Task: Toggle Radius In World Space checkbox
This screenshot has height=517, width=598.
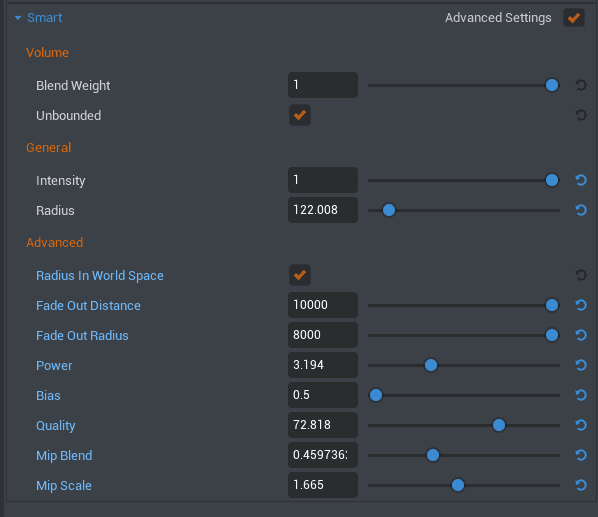Action: pos(300,275)
